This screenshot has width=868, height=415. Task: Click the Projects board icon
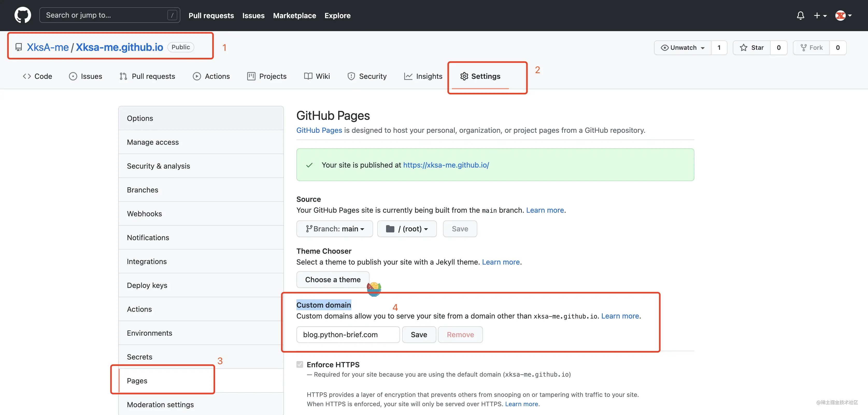251,76
